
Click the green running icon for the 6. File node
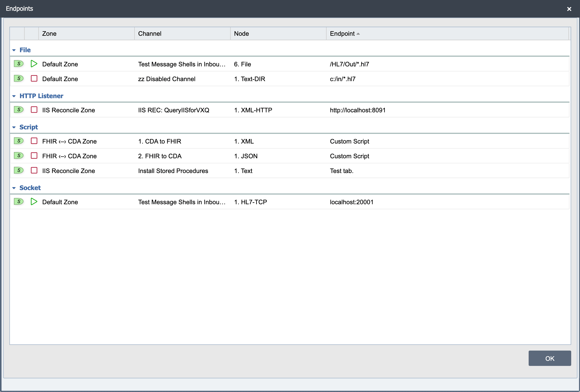click(34, 64)
